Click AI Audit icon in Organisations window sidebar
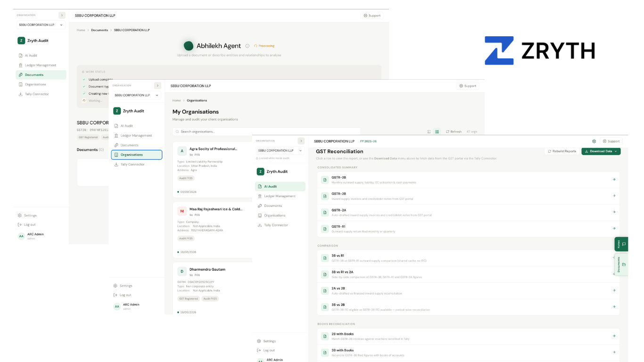644x362 pixels. pyautogui.click(x=116, y=126)
